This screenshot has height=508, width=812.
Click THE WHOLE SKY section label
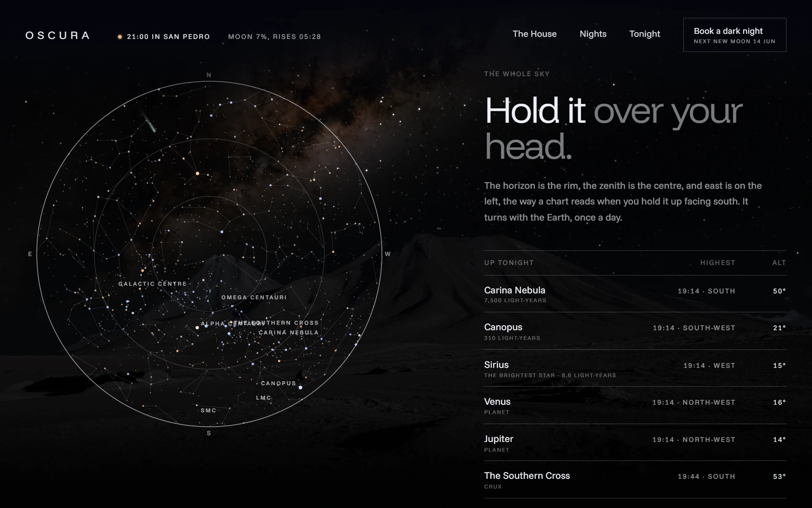pos(517,74)
